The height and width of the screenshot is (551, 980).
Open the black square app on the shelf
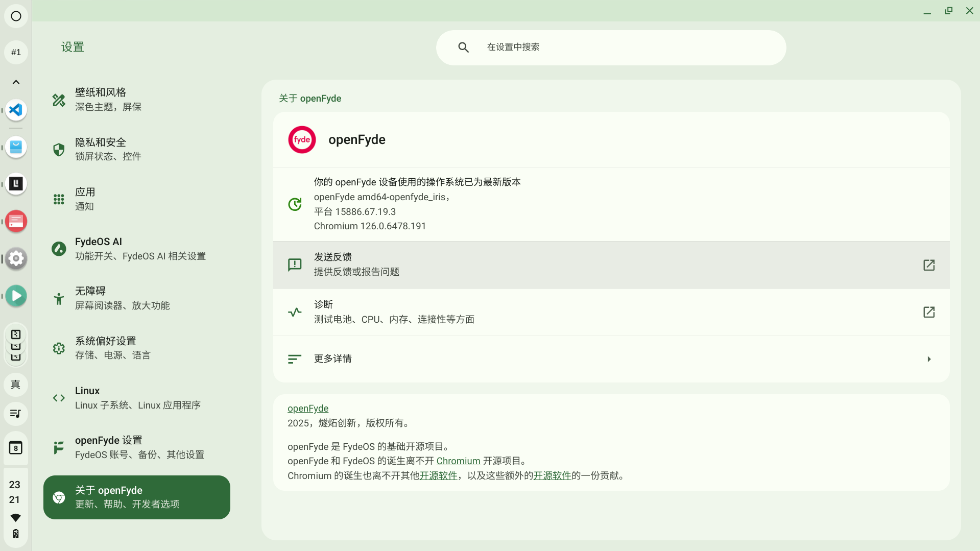16,184
